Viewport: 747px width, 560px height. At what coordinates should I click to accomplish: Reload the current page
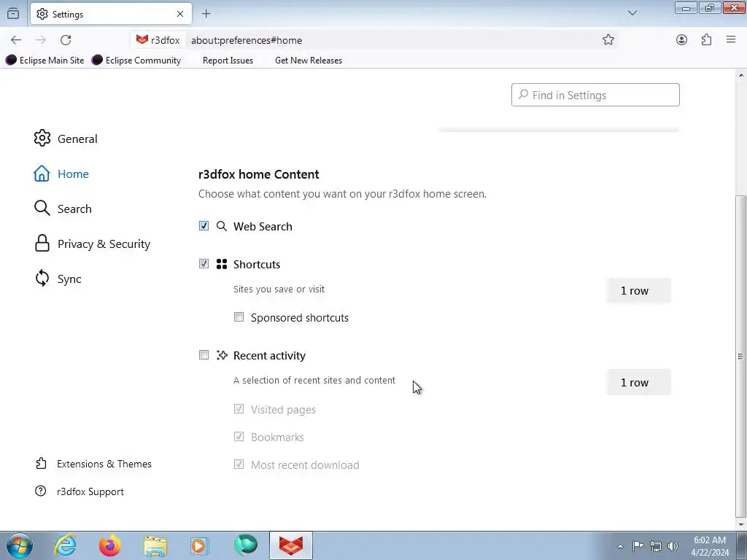[66, 40]
